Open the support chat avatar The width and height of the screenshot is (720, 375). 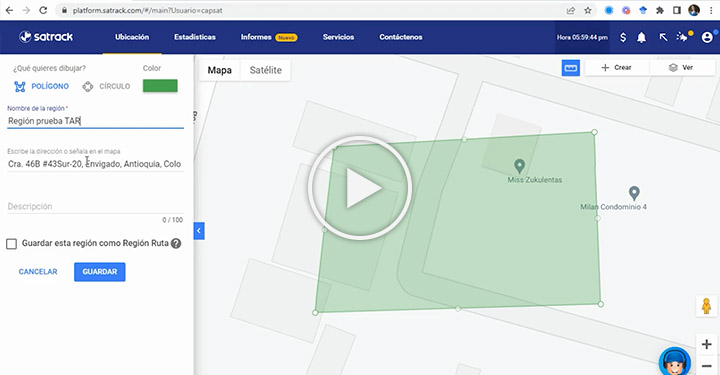point(675,362)
